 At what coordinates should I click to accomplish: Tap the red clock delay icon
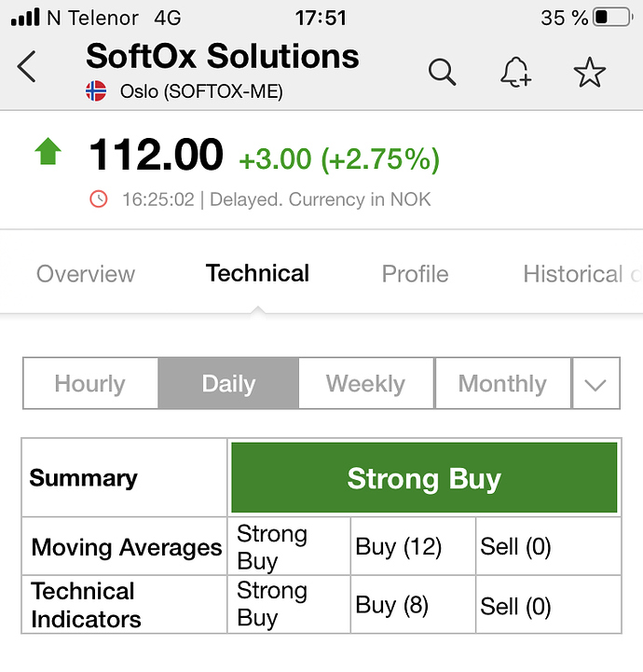[x=99, y=199]
